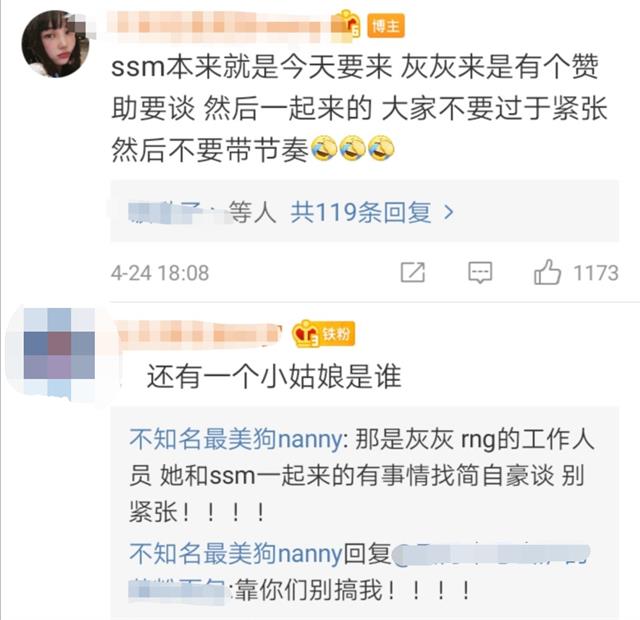Image resolution: width=640 pixels, height=620 pixels.
Task: Select the comment 还有一个小姑娘是谁
Action: [x=274, y=376]
